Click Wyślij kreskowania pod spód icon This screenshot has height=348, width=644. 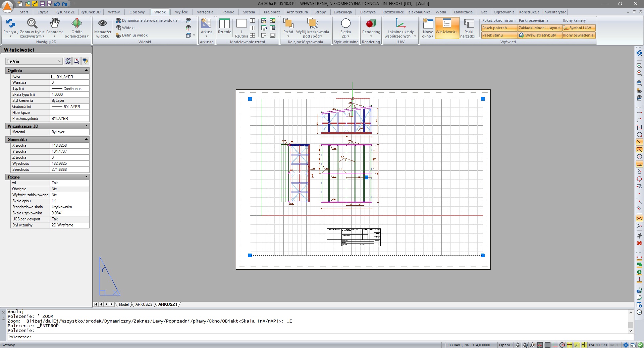(313, 23)
